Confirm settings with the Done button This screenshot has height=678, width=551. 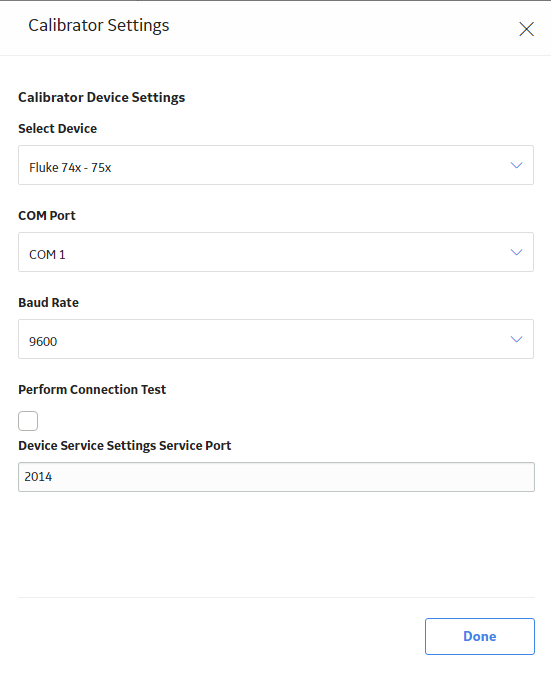[x=480, y=636]
